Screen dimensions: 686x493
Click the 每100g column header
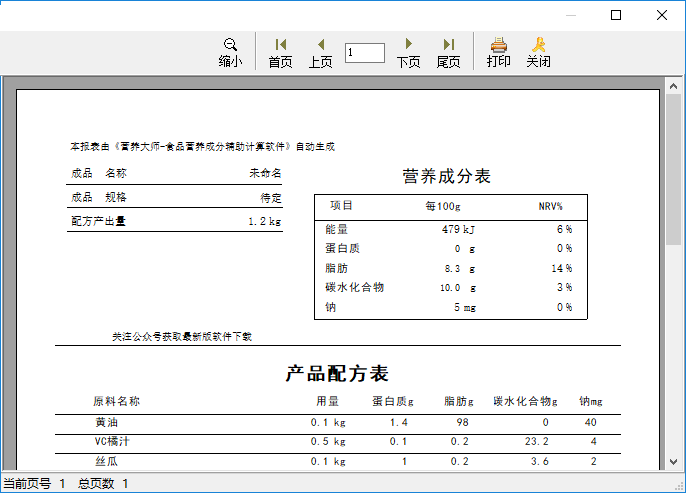[x=443, y=206]
